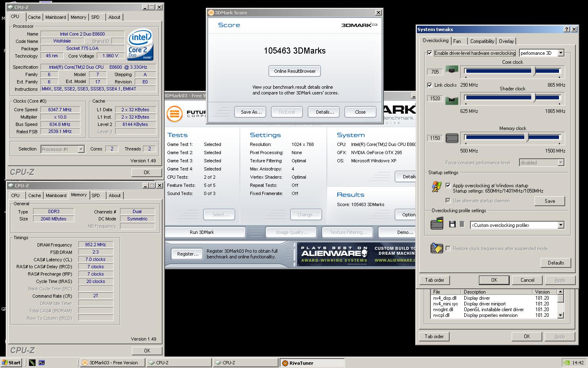Click the shader clock value field 1520

pyautogui.click(x=435, y=99)
